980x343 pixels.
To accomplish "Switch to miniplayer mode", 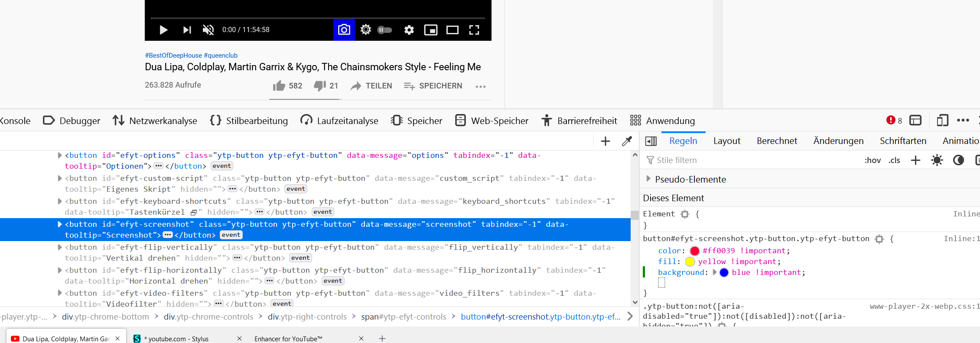I will coord(430,29).
